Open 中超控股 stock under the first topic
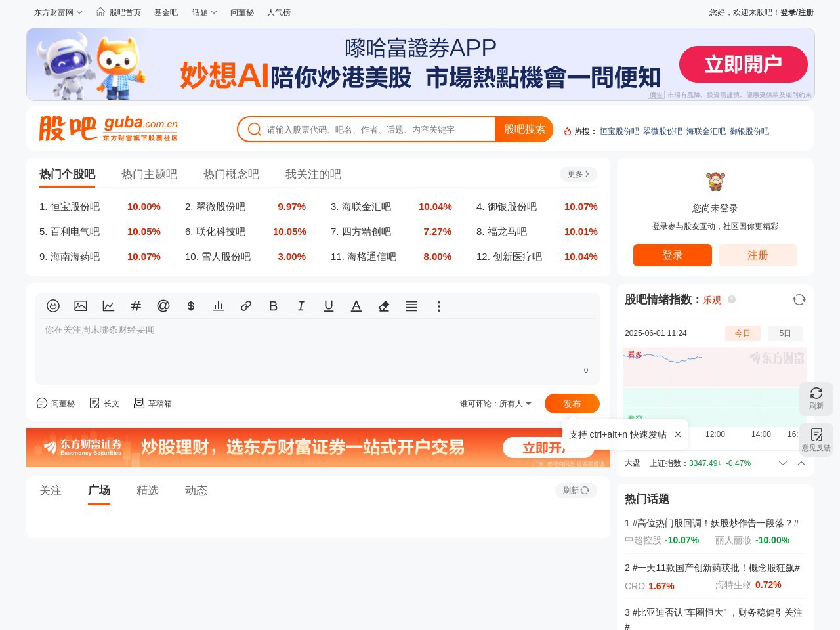Viewport: 840px width, 630px height. point(643,540)
